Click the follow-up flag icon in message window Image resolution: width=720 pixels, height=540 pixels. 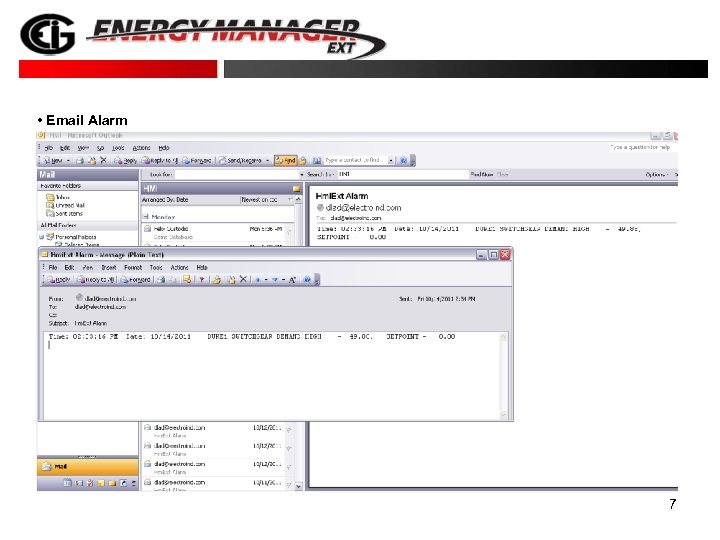(x=201, y=280)
